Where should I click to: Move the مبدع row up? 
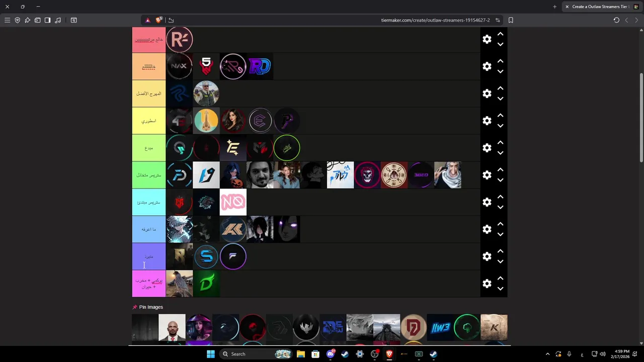500,142
